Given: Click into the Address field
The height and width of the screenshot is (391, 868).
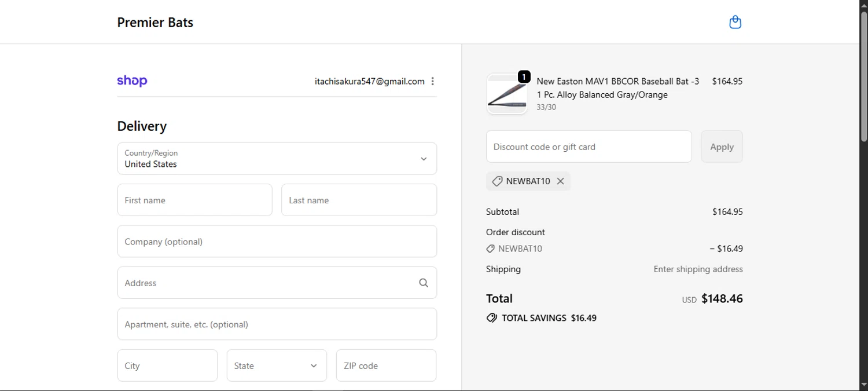Looking at the screenshot, I should [x=277, y=283].
